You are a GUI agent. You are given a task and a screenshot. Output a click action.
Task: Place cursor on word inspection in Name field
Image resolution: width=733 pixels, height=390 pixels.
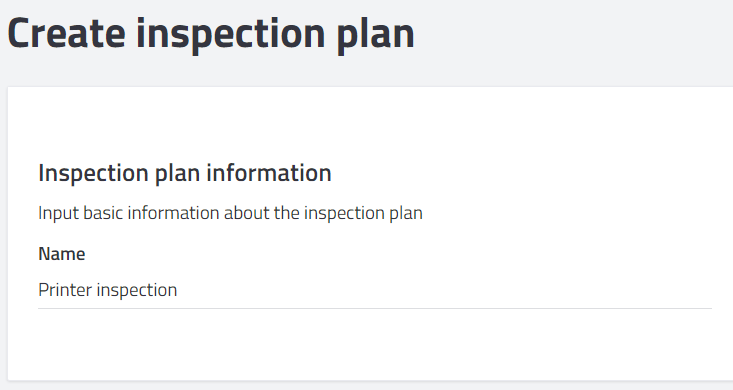137,290
